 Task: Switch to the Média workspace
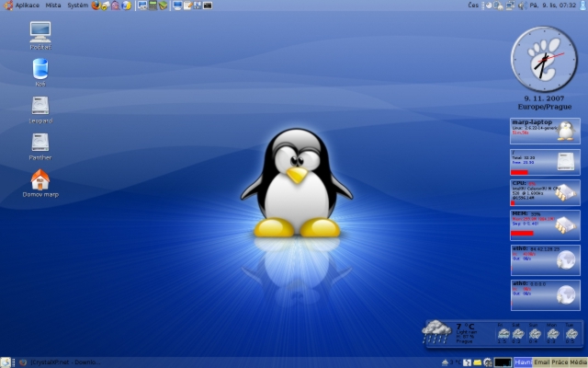(x=578, y=362)
